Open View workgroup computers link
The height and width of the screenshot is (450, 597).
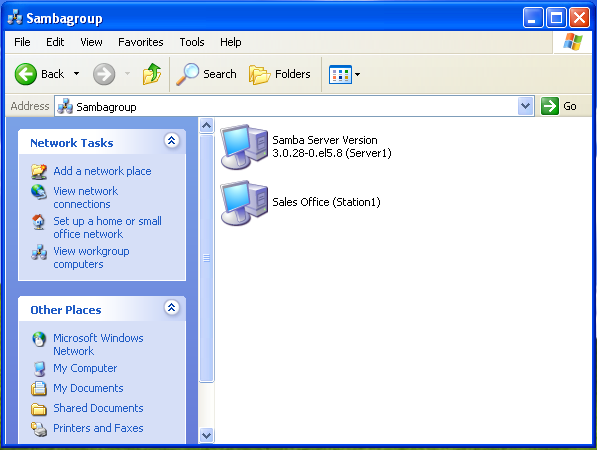[91, 257]
